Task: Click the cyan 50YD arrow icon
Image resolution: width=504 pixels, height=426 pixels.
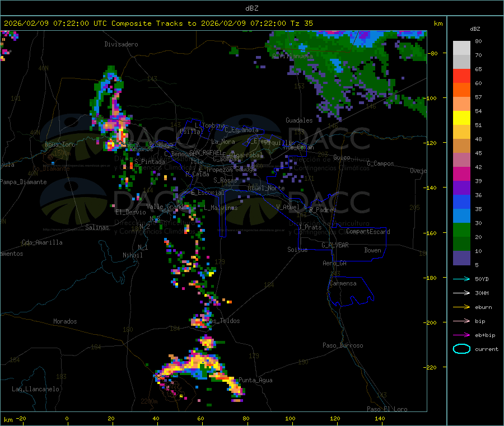Action: [x=461, y=279]
